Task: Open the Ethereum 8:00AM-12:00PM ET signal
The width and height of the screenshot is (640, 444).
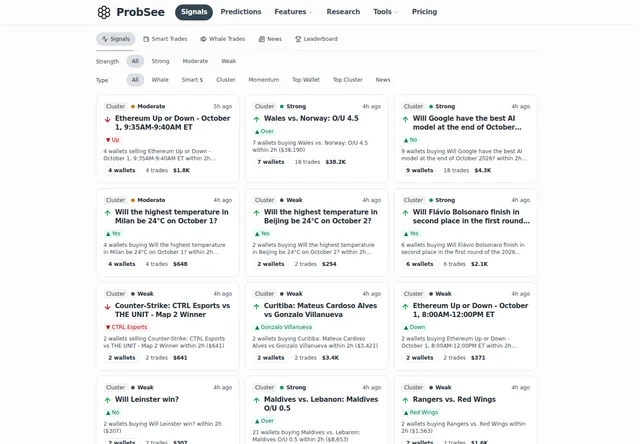Action: (470, 310)
